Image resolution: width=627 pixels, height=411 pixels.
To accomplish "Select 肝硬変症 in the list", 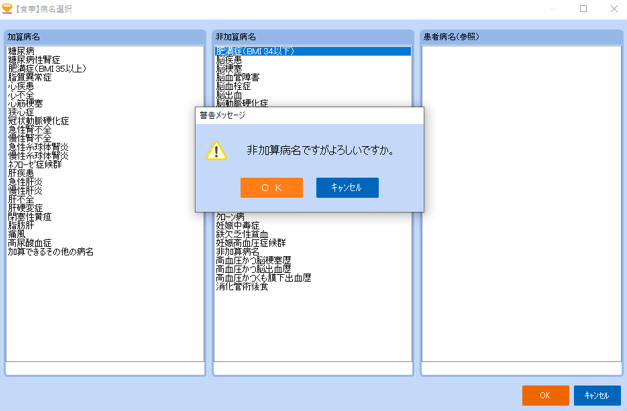I will [x=26, y=208].
